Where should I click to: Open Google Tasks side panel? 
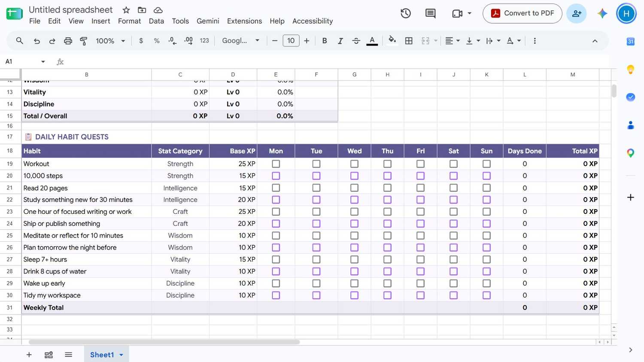[x=630, y=97]
